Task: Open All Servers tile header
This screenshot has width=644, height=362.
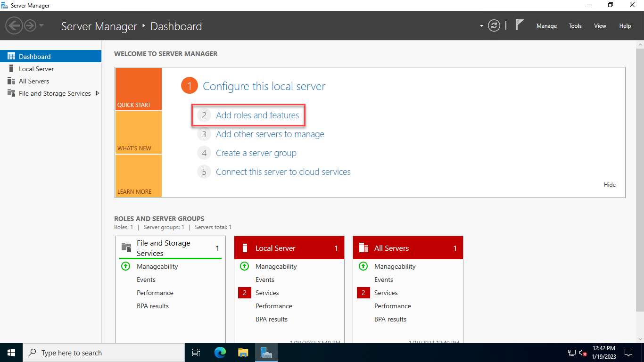Action: [x=408, y=248]
